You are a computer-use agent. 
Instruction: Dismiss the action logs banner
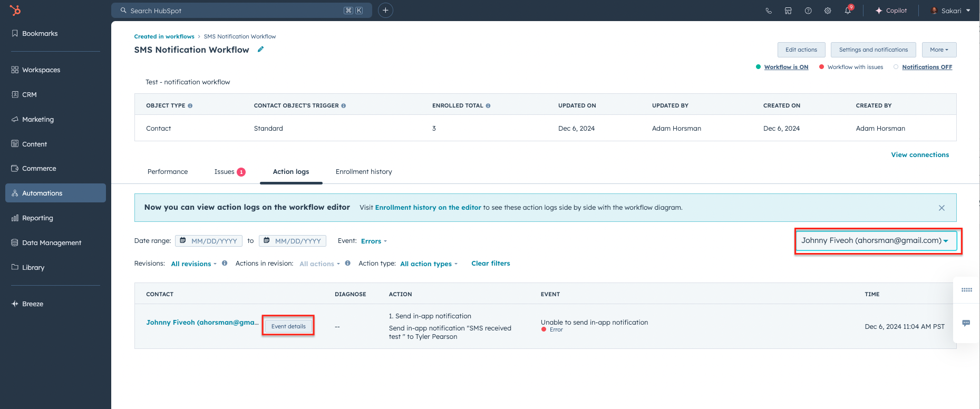[942, 208]
